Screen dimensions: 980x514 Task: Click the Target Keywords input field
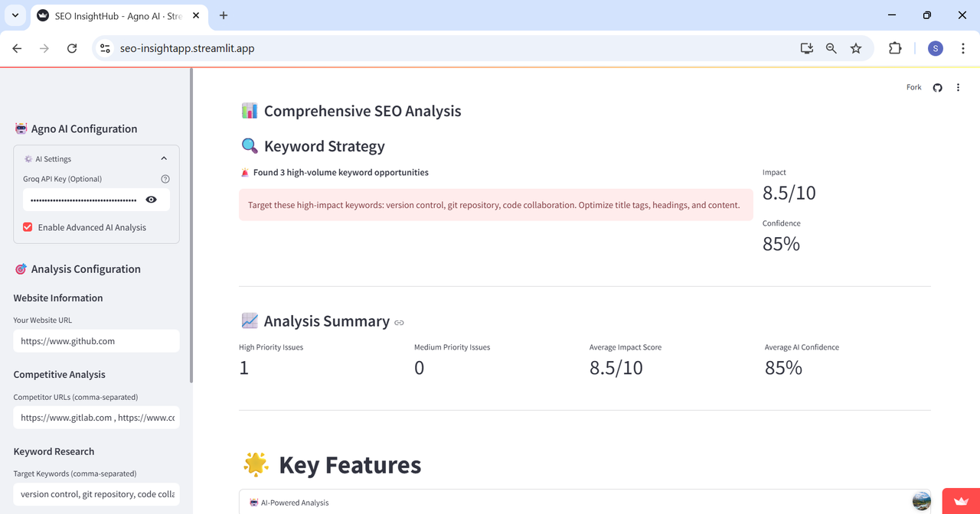point(96,494)
